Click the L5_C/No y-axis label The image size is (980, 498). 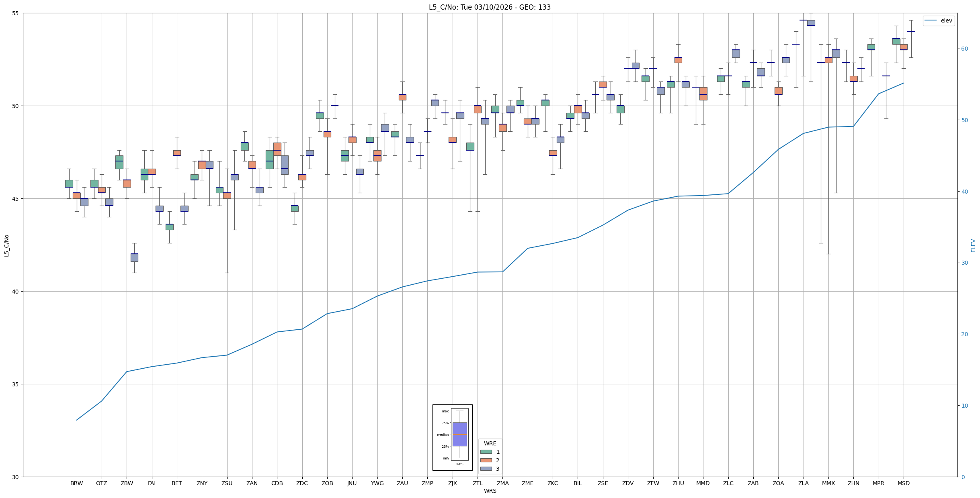tap(6, 245)
